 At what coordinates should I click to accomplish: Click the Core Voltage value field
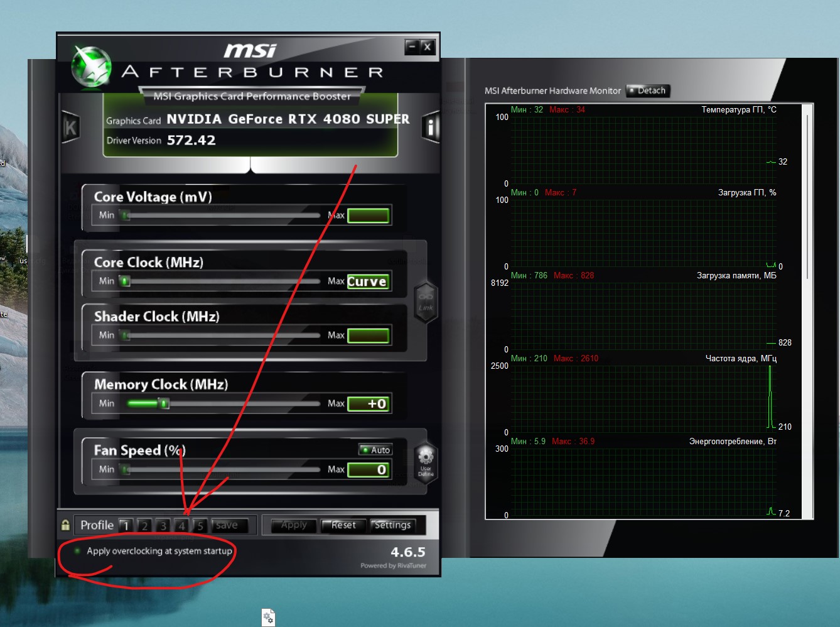point(369,215)
